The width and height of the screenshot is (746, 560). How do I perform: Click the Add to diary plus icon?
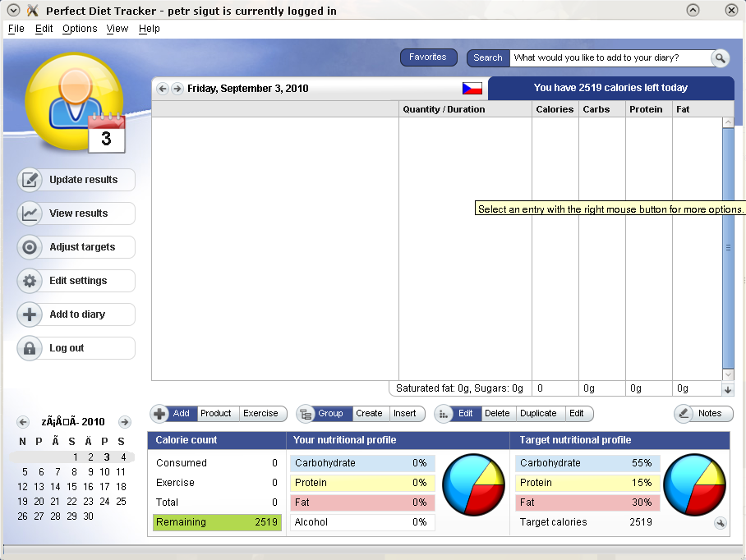[x=30, y=314]
